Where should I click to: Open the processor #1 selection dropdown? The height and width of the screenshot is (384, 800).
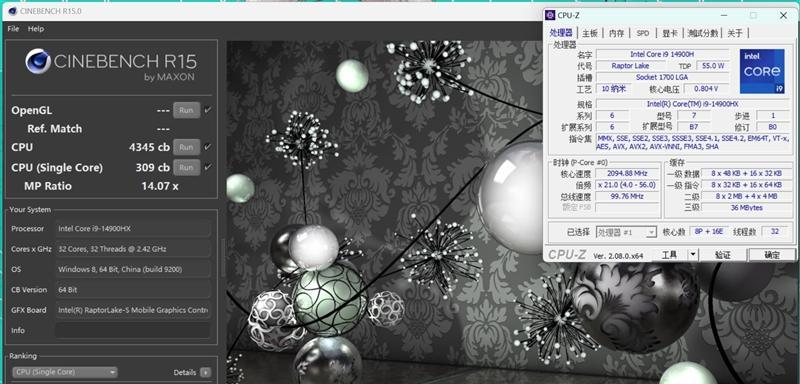(x=626, y=232)
